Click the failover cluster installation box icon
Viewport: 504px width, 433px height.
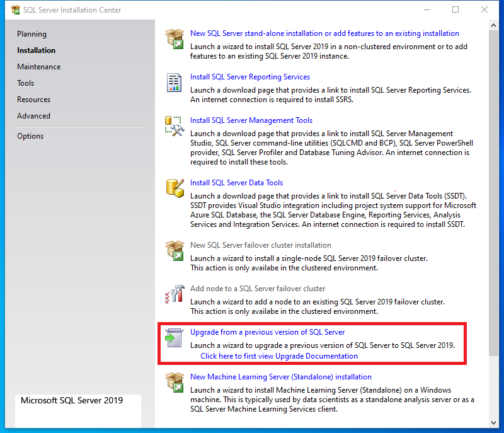coord(175,250)
